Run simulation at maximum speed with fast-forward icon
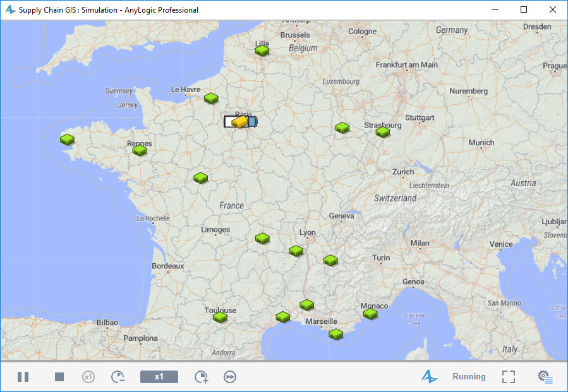 tap(229, 376)
